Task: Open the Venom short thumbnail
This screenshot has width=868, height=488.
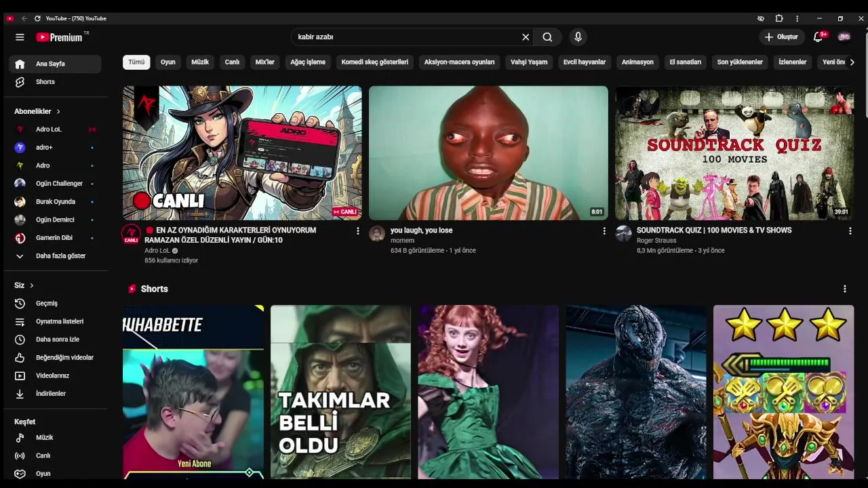Action: pyautogui.click(x=636, y=392)
